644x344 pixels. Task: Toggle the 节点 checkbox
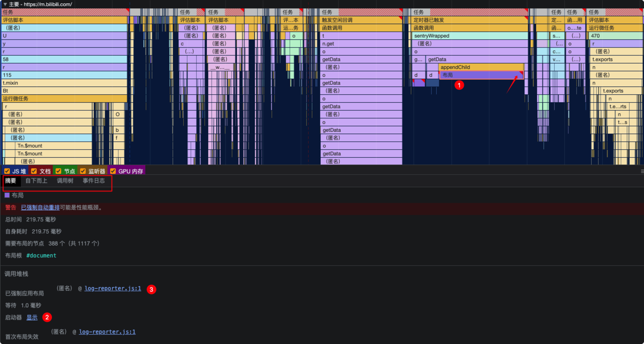[x=58, y=171]
